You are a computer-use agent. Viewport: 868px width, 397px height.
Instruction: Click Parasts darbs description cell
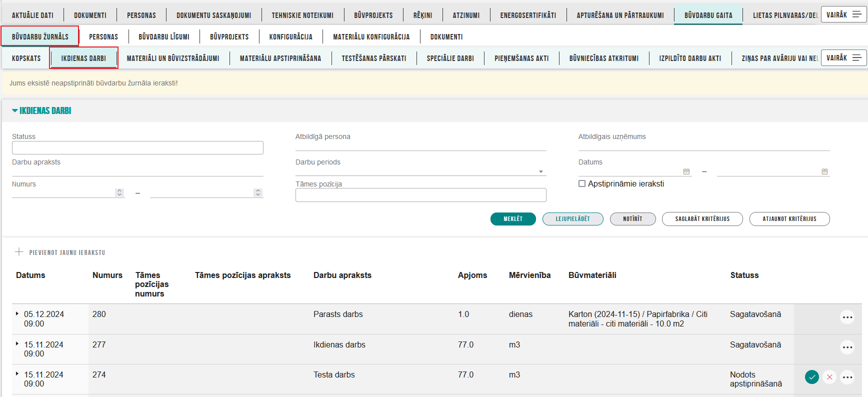pyautogui.click(x=338, y=314)
